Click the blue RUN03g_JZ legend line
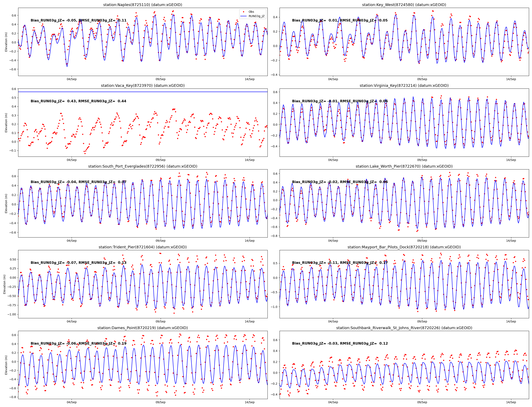 point(243,16)
